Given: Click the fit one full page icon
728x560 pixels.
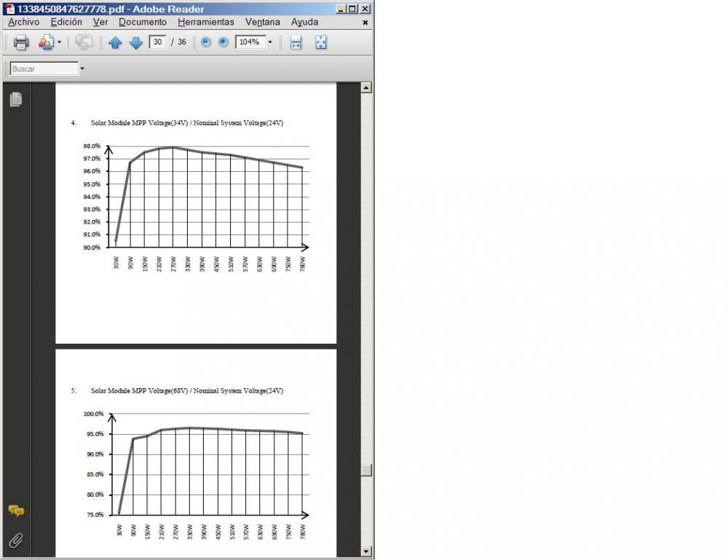Looking at the screenshot, I should click(x=321, y=43).
